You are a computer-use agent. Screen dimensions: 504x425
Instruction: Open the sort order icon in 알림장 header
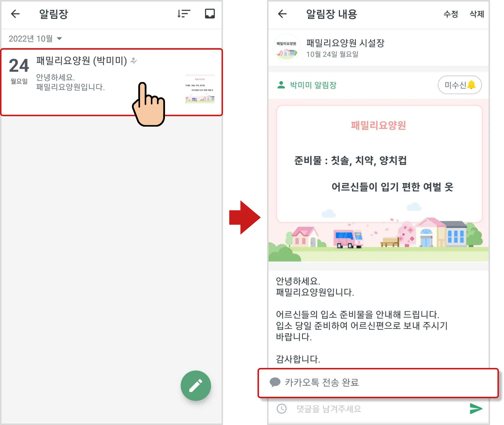184,14
